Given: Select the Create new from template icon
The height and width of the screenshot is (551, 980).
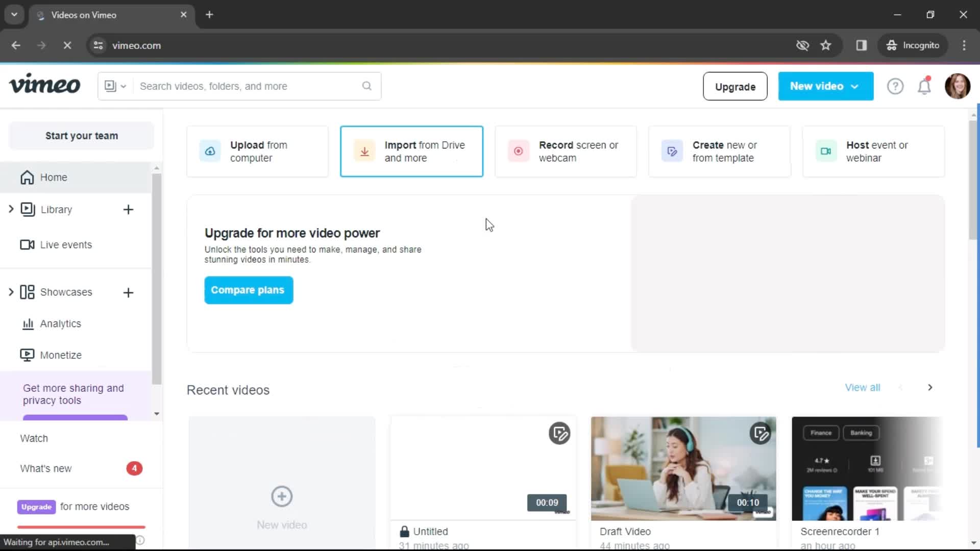Looking at the screenshot, I should (x=672, y=151).
